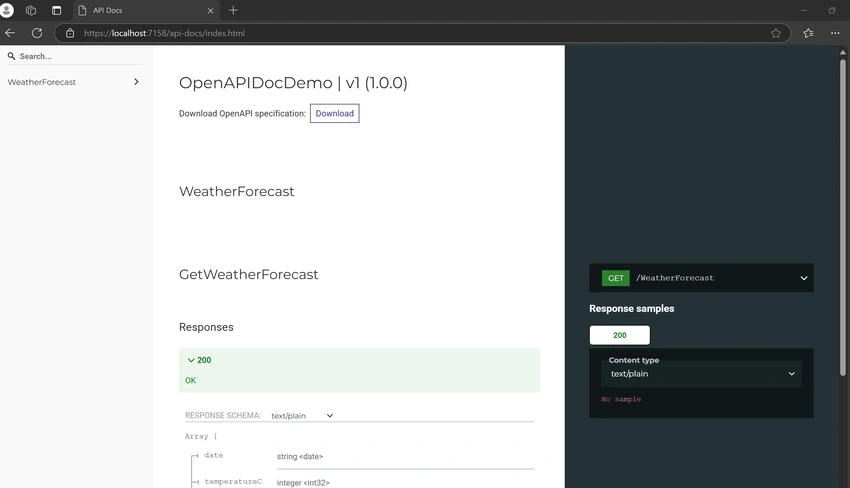This screenshot has height=488, width=850.
Task: Minimize the browser window
Action: pos(804,10)
